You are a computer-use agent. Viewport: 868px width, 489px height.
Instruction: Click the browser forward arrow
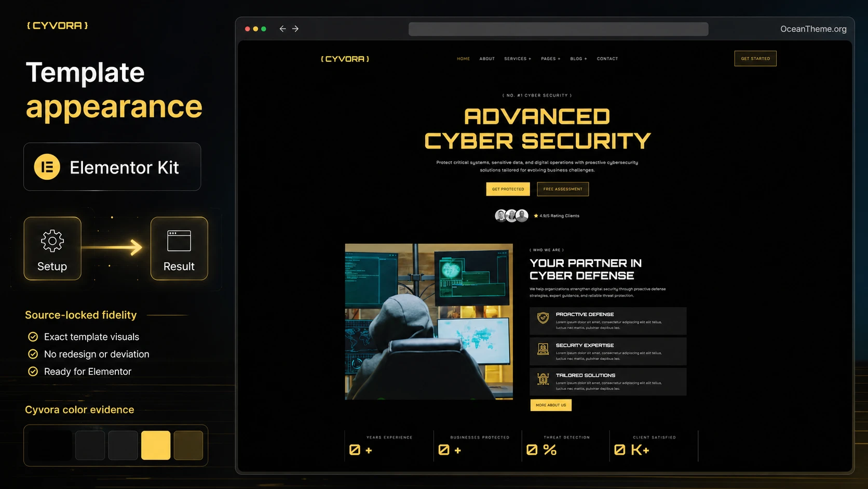point(295,29)
